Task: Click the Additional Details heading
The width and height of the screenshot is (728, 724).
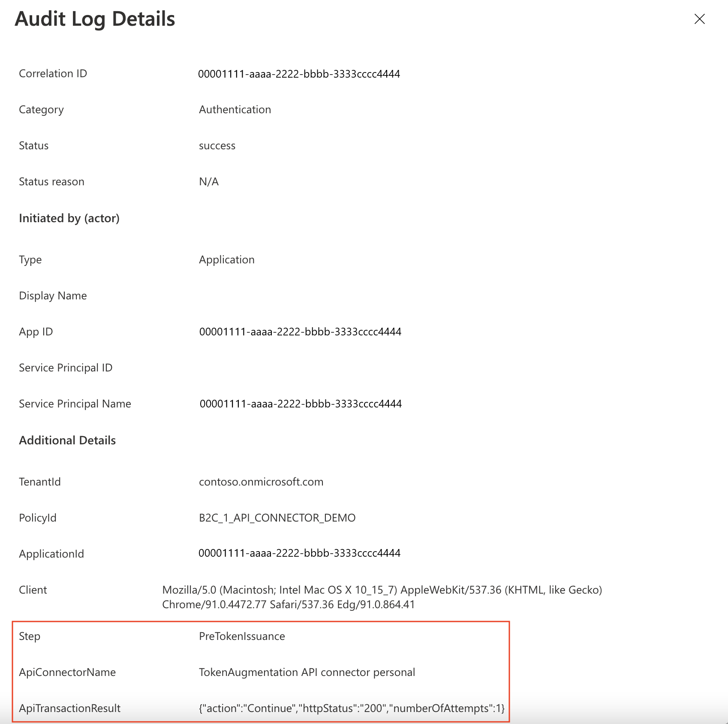Action: click(67, 440)
